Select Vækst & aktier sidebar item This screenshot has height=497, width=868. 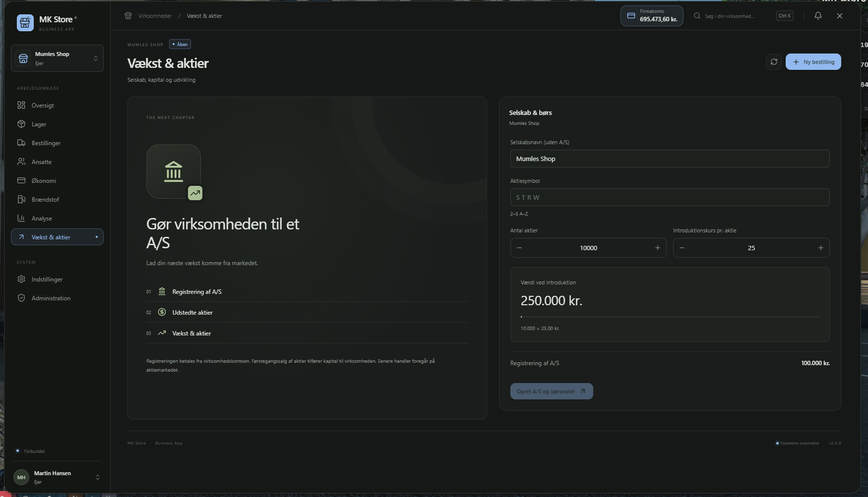pos(57,237)
